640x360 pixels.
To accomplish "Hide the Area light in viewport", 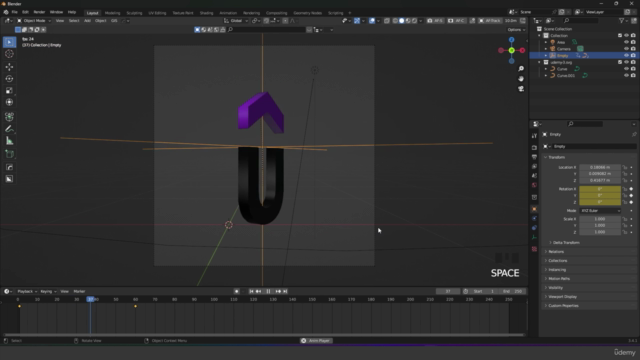I will (627, 42).
